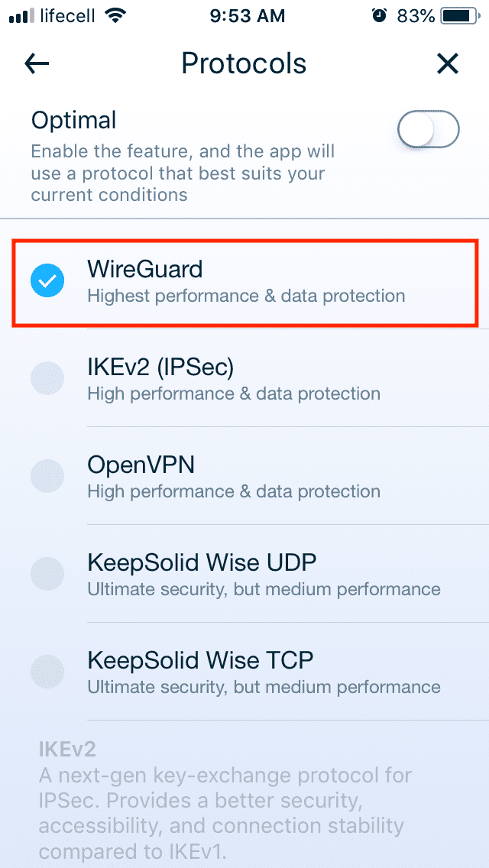This screenshot has width=489, height=868.
Task: Select the IKEv2 (IPSec) radio circle
Action: click(47, 378)
